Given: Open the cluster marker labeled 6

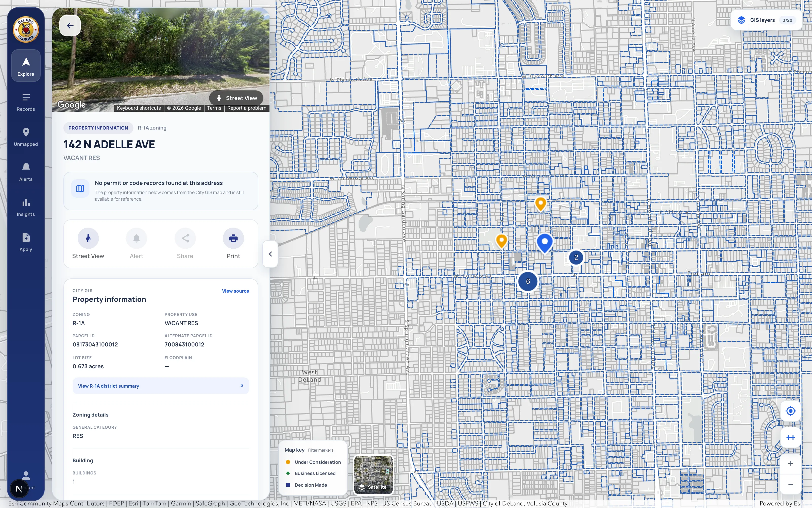Looking at the screenshot, I should tap(528, 281).
